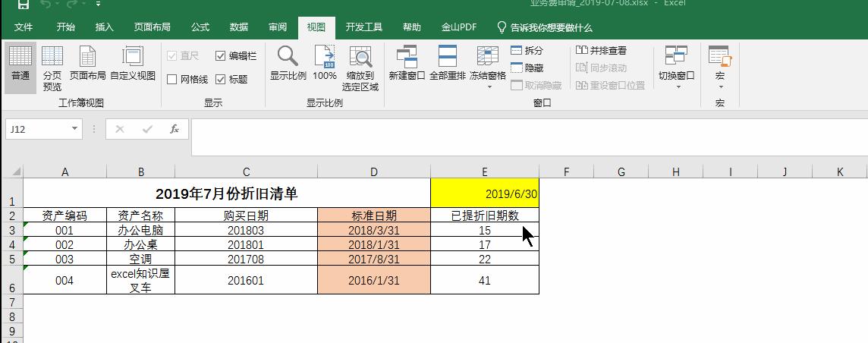Click the Undo arrow in quick access toolbar
Screen dimensions: 868x343
coord(46,5)
